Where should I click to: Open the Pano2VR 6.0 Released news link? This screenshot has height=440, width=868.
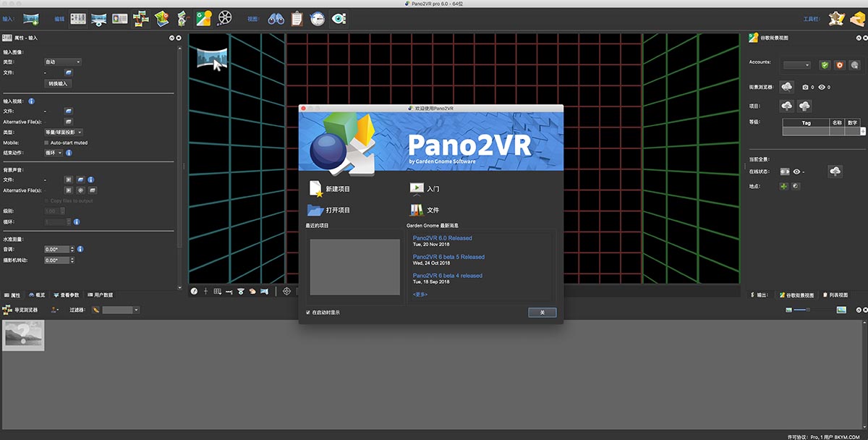tap(442, 238)
